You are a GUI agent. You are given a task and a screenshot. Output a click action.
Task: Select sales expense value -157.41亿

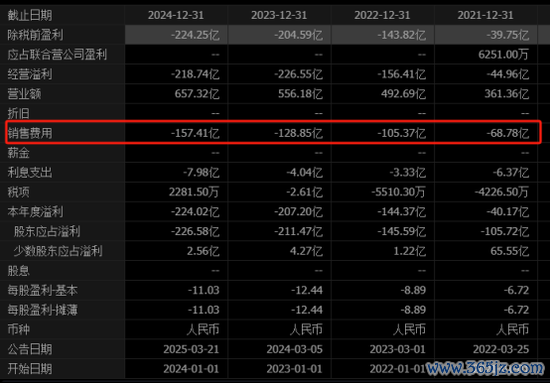click(195, 133)
